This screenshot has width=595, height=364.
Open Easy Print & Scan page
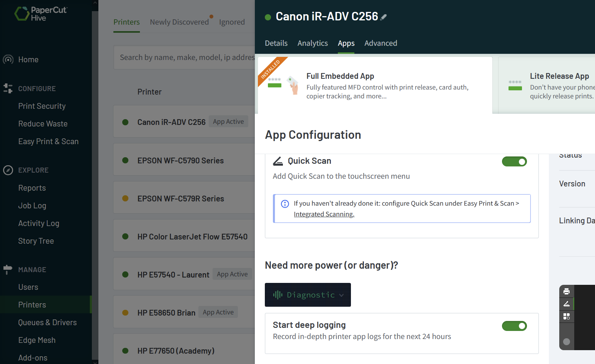pyautogui.click(x=48, y=141)
